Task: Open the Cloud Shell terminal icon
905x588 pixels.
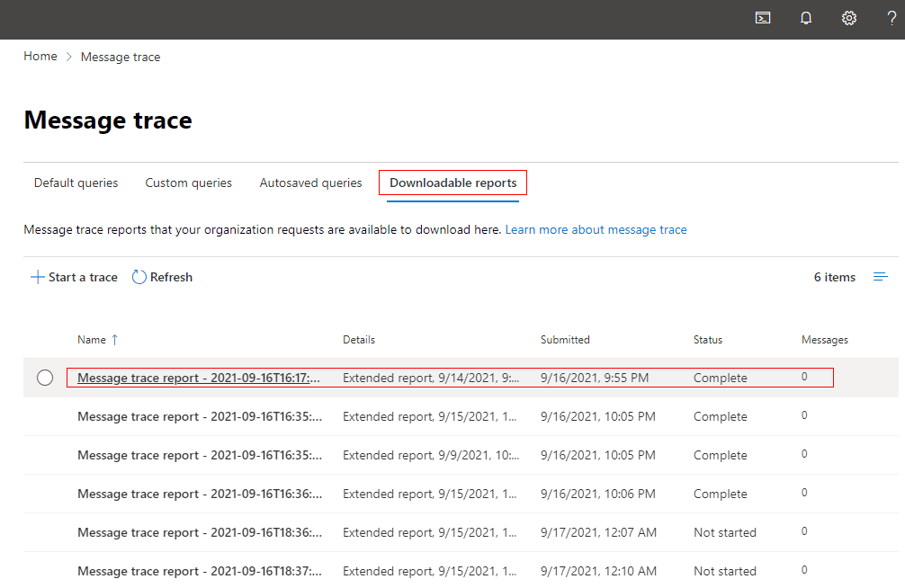Action: point(763,18)
